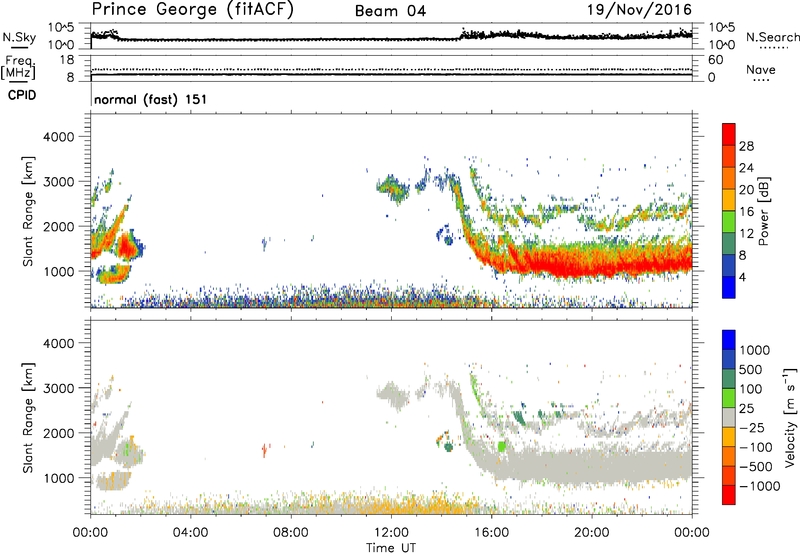
Task: Click the 'Prince George (fitACF)' title text
Action: (x=192, y=10)
